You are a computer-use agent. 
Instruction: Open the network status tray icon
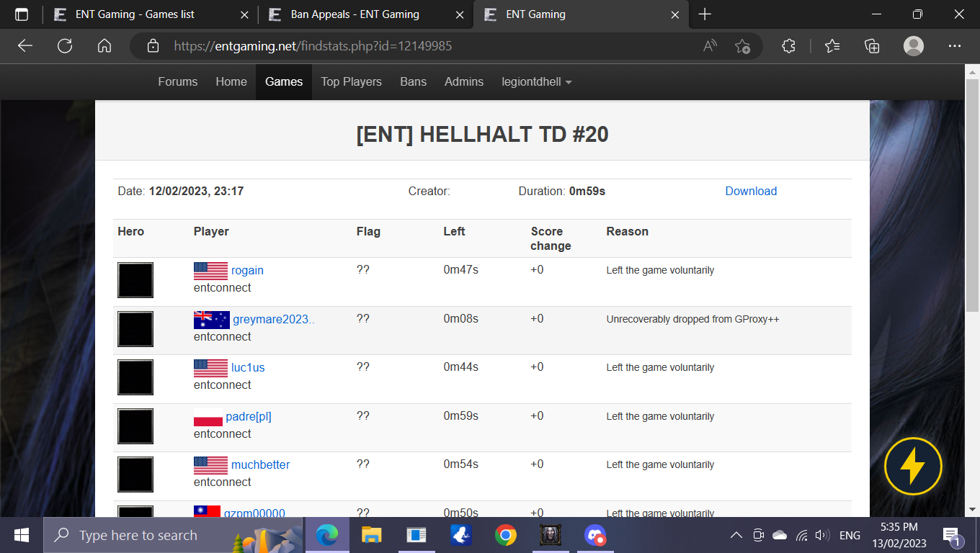click(801, 535)
